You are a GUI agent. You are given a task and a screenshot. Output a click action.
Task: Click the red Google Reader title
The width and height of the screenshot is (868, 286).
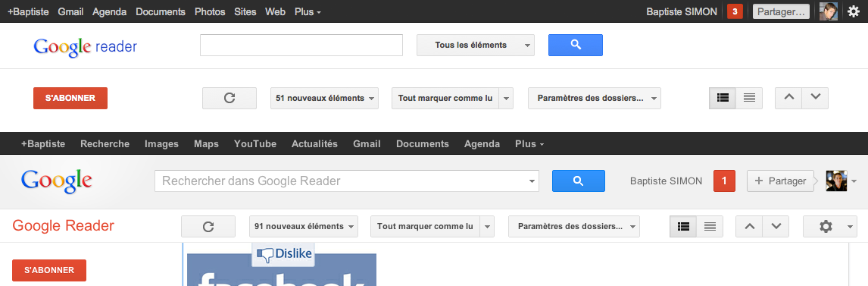(x=63, y=225)
